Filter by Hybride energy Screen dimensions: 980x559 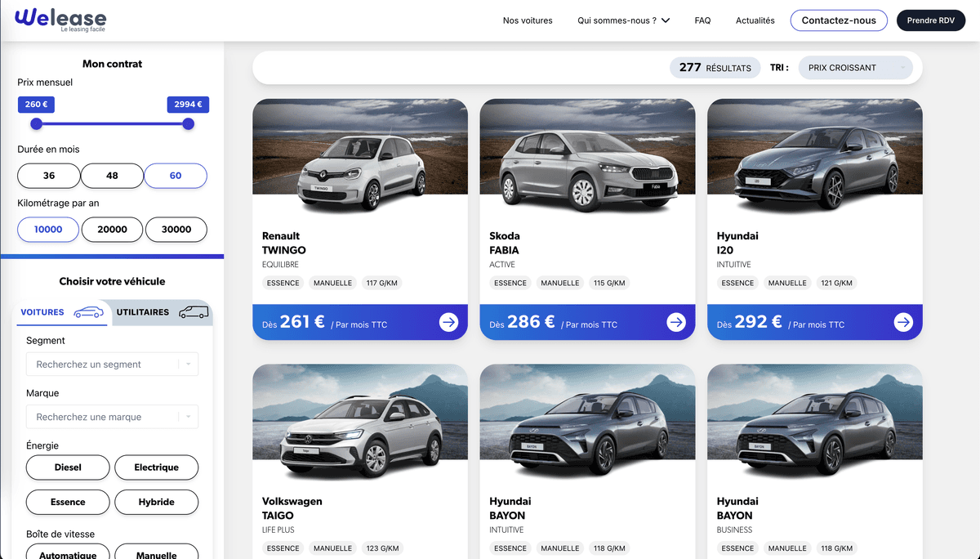pyautogui.click(x=156, y=502)
